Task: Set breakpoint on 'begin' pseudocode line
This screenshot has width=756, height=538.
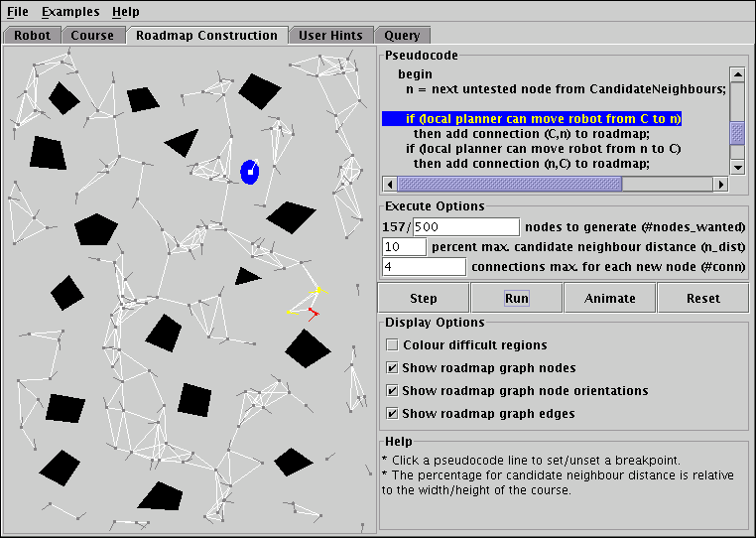Action: (x=415, y=74)
